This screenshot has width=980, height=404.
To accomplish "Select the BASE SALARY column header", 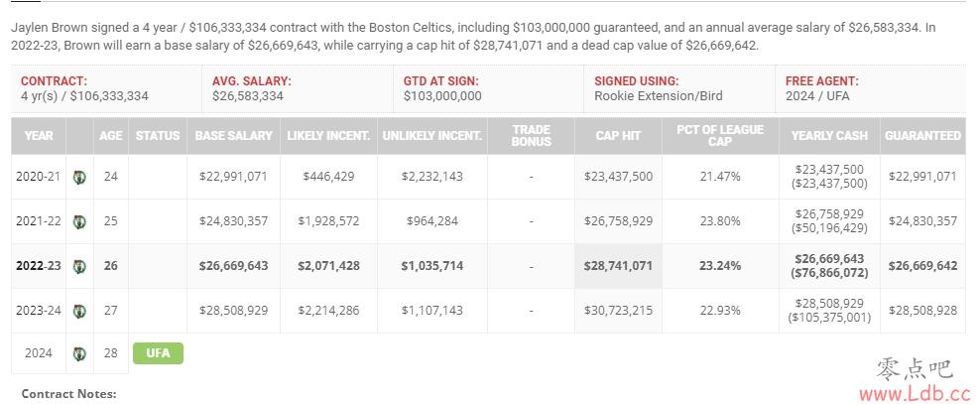I will point(234,136).
